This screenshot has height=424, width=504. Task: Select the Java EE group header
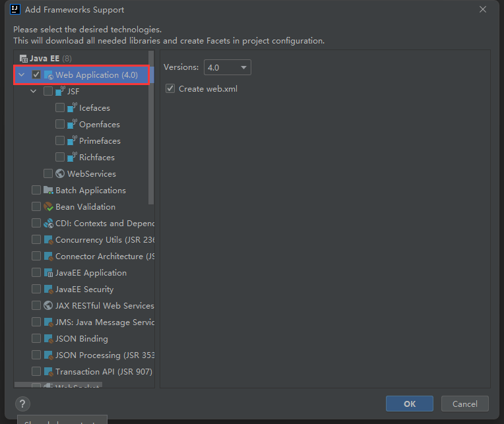click(x=46, y=59)
